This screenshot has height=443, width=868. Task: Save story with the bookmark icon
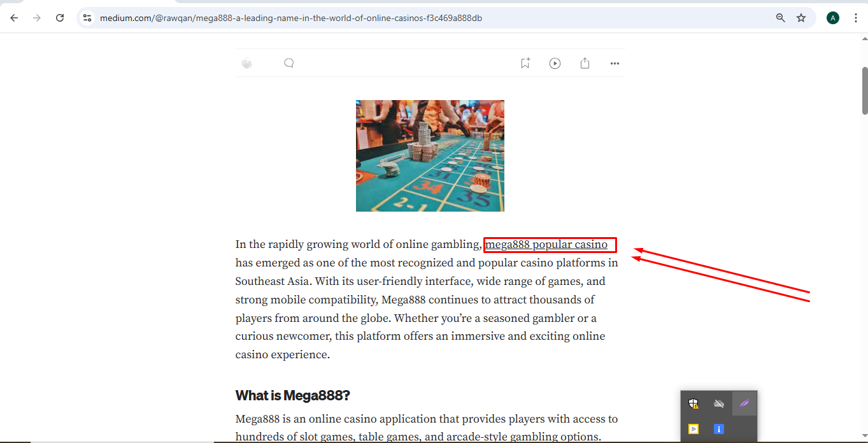[x=525, y=63]
